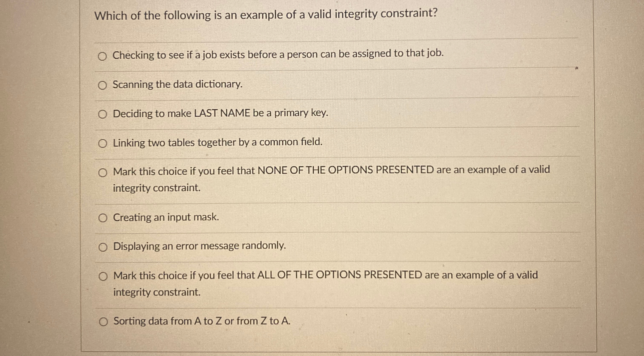This screenshot has width=644, height=356.
Task: Choose 'Deciding to make LAST NAME be a primary key'
Action: pos(103,114)
